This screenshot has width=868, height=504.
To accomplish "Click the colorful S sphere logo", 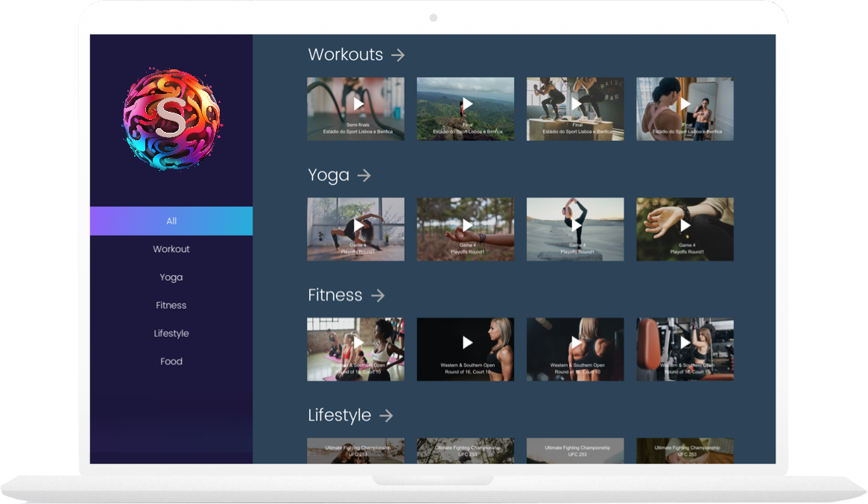I will pyautogui.click(x=171, y=119).
